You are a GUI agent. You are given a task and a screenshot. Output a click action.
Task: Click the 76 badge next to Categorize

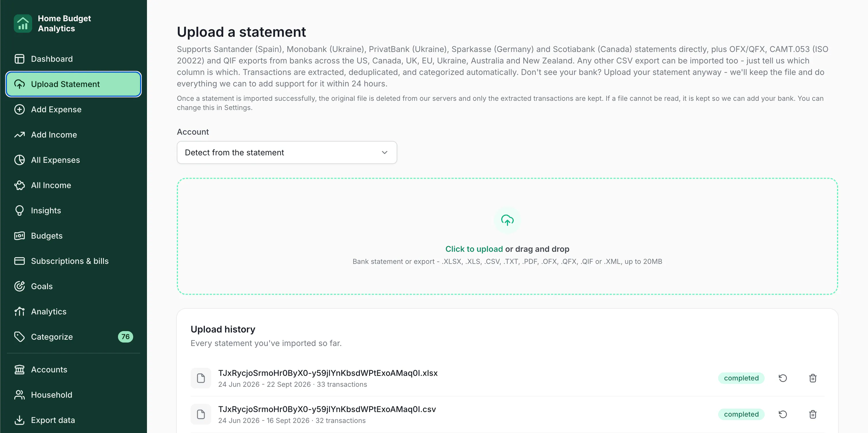coord(125,337)
